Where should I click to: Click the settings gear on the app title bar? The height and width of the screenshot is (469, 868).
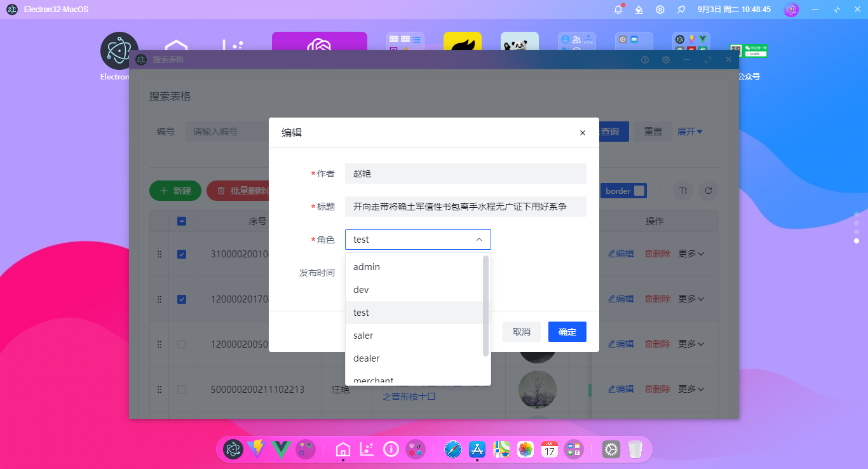pyautogui.click(x=665, y=59)
